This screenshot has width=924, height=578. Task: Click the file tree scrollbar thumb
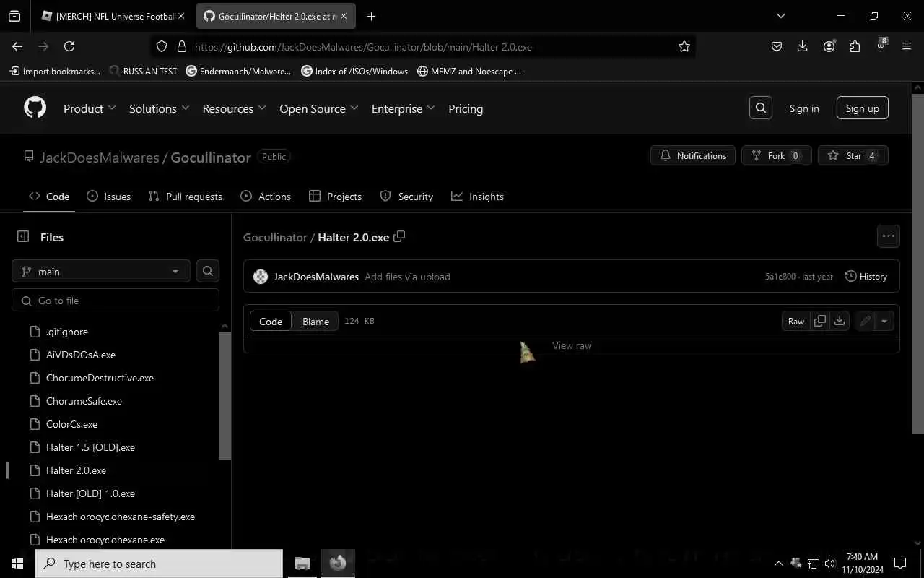[225, 395]
